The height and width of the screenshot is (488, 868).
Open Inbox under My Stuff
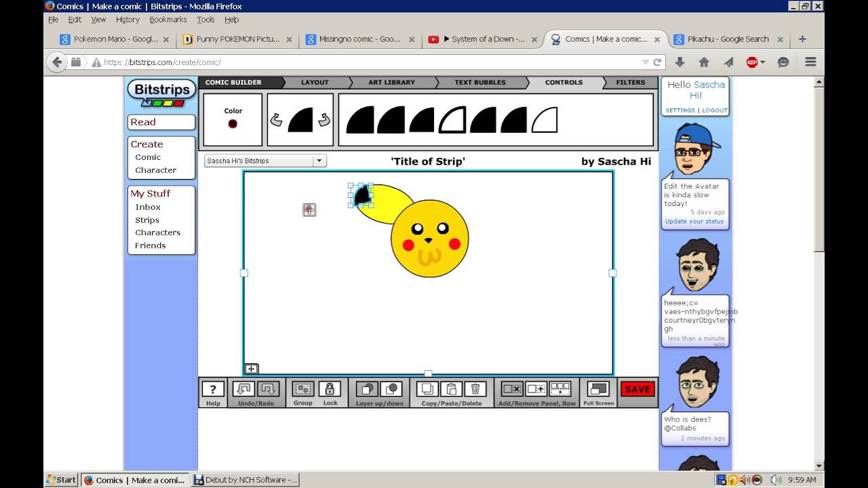pyautogui.click(x=148, y=207)
